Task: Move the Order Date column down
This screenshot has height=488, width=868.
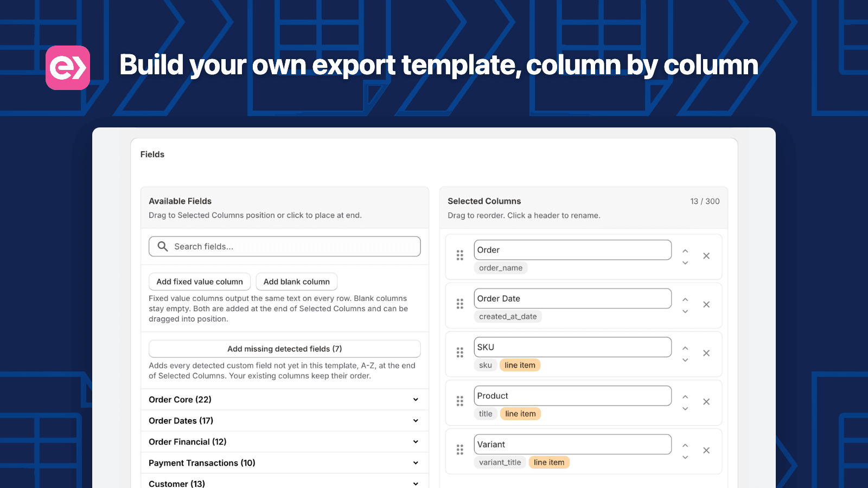Action: (x=685, y=311)
